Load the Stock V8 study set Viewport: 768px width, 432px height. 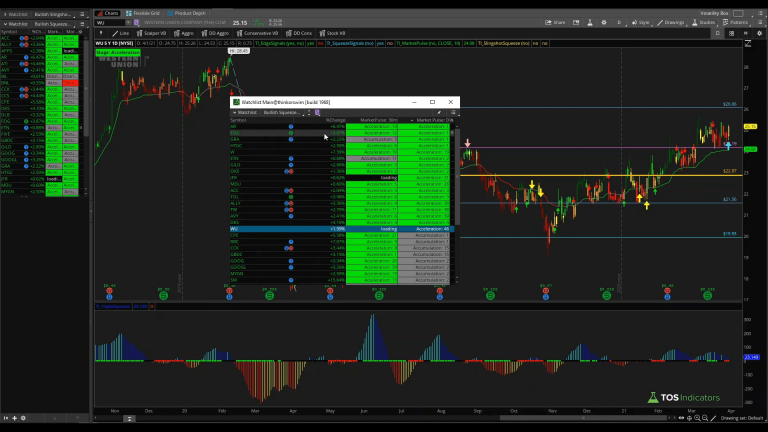click(x=333, y=33)
